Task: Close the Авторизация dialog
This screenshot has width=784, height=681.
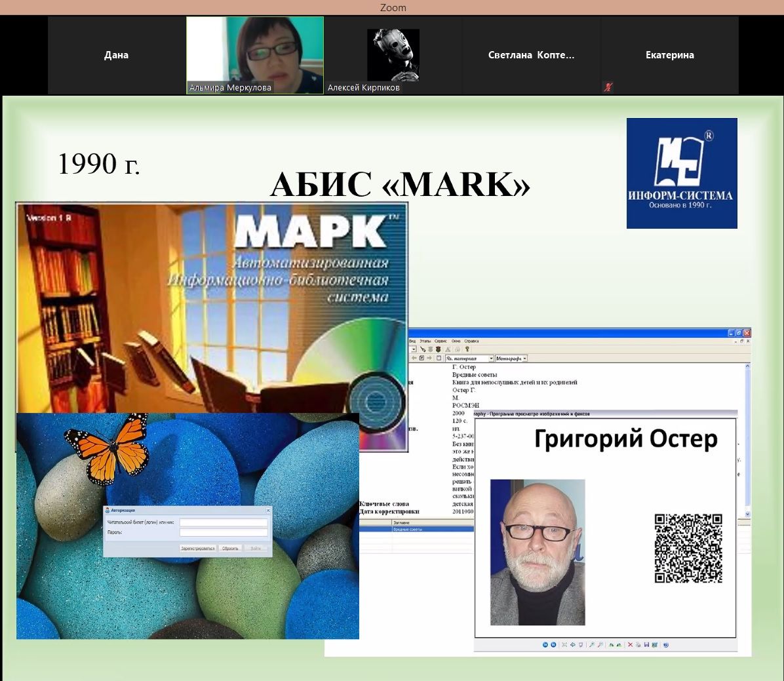Action: pos(268,511)
